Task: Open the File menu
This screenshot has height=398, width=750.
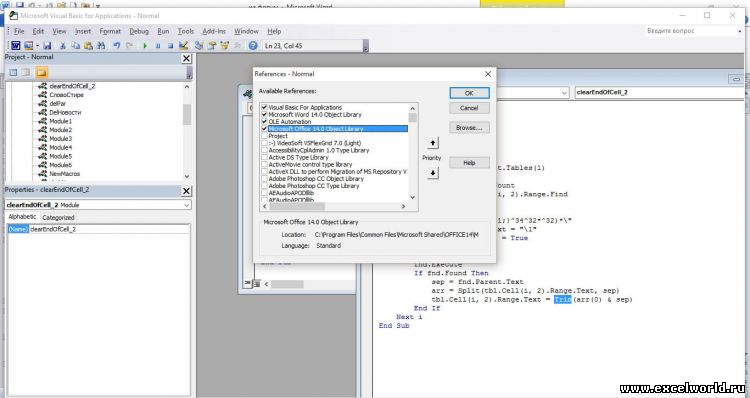Action: (19, 31)
